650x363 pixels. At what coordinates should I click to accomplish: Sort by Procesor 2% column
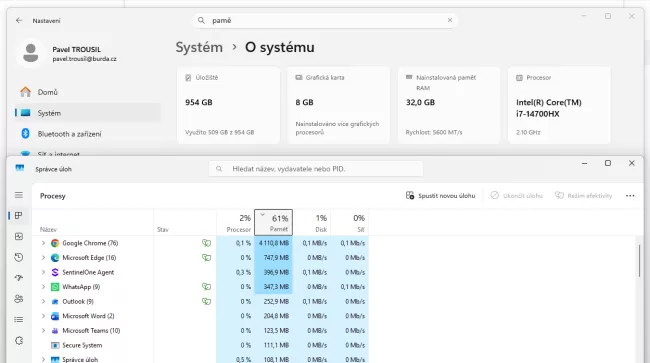(235, 223)
